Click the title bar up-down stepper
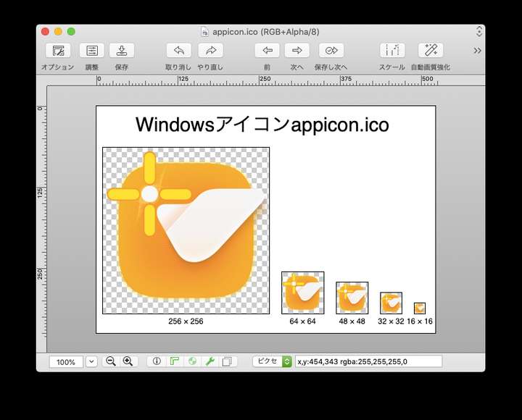Viewport: 522px width, 420px height. [x=479, y=31]
